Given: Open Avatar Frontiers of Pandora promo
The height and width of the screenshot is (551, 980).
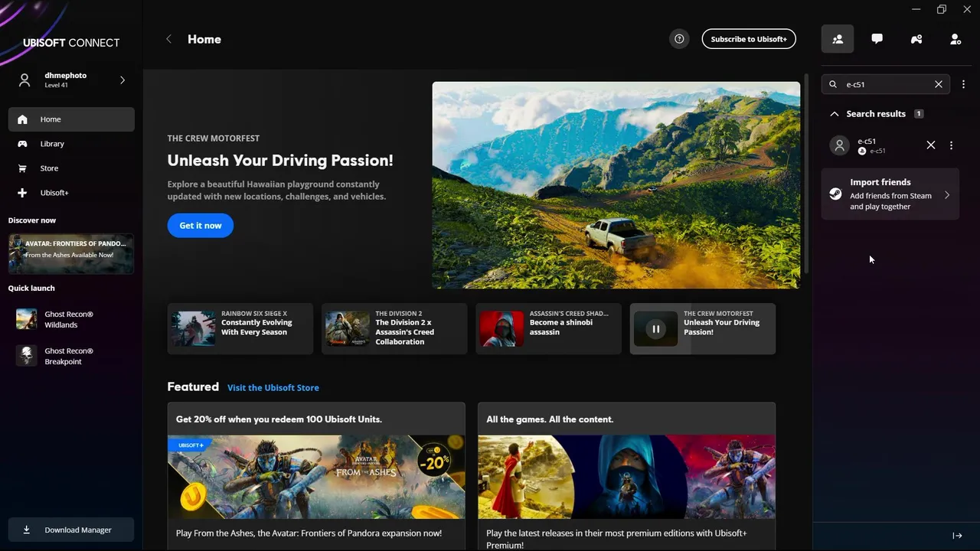Looking at the screenshot, I should (71, 254).
